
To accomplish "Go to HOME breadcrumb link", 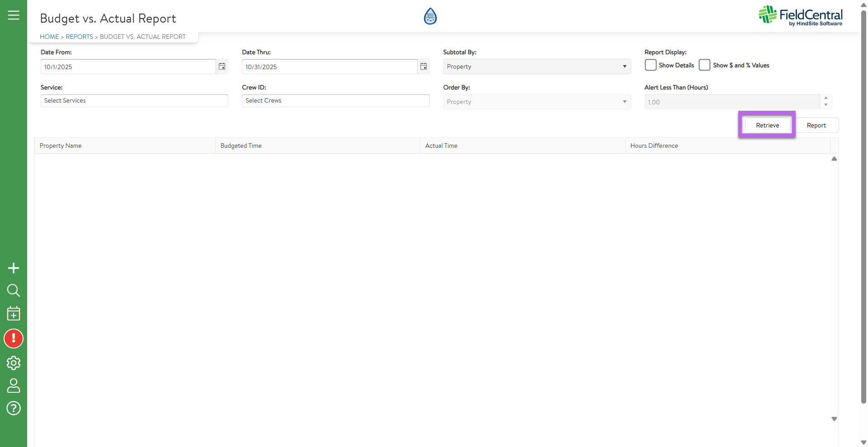I will pos(49,37).
